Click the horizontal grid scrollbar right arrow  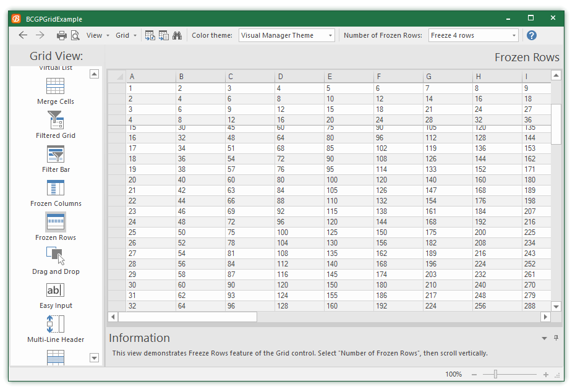click(x=545, y=317)
